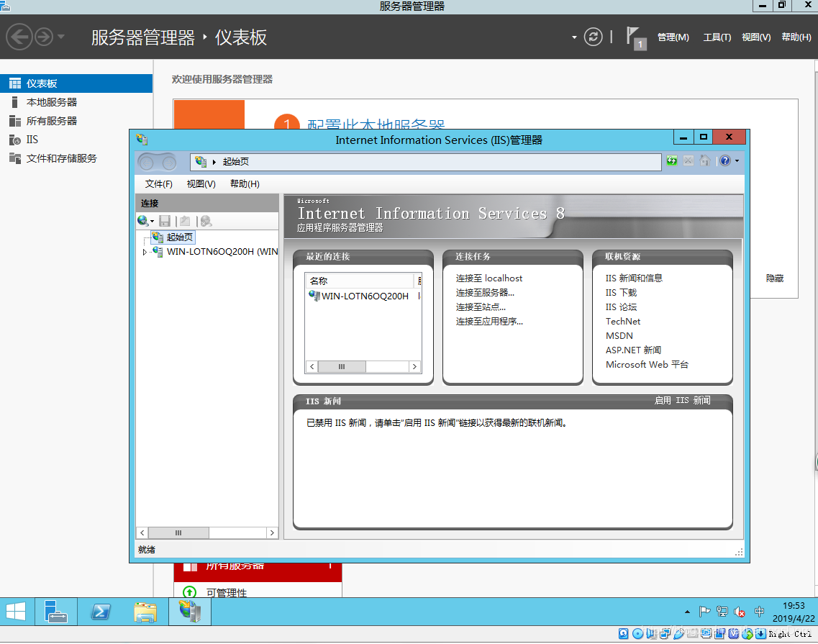Click 连接至 localhost link

488,278
